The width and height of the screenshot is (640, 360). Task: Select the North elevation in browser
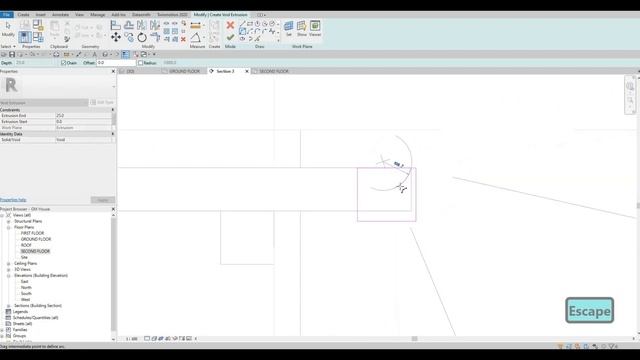click(26, 288)
